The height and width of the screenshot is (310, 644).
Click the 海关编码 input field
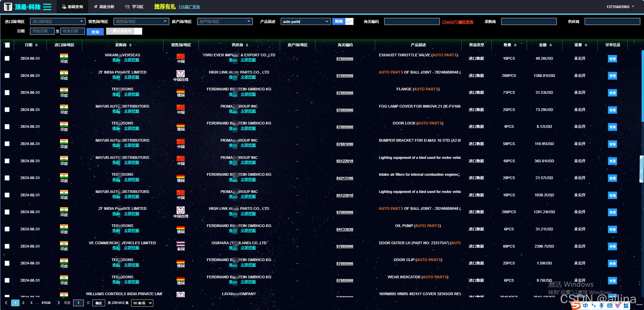(x=412, y=21)
